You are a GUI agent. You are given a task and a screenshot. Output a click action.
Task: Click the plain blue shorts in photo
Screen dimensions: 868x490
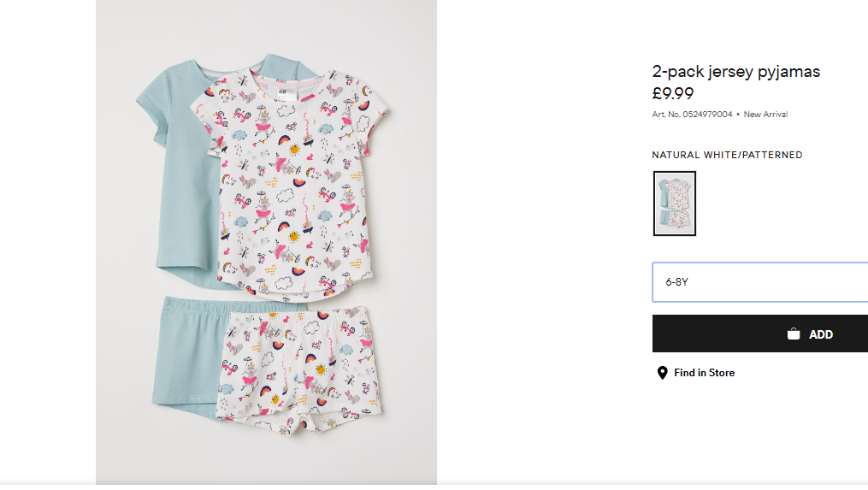[186, 354]
